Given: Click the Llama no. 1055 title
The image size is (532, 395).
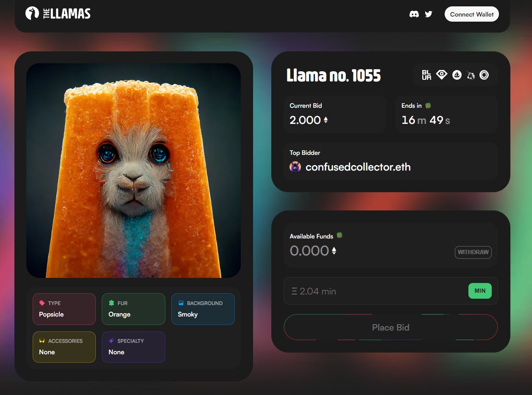Looking at the screenshot, I should pos(334,76).
